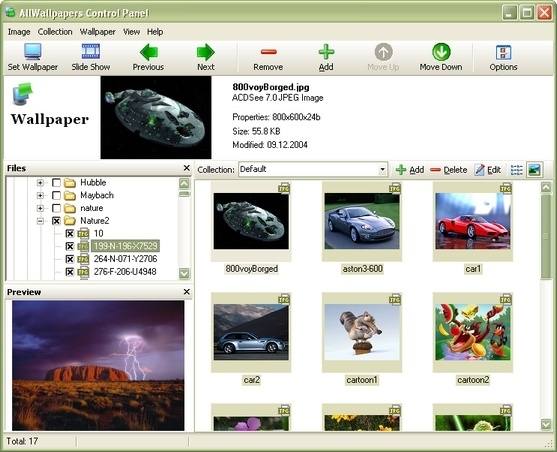
Task: Click the JPG file icon beside 10
Action: click(x=83, y=233)
